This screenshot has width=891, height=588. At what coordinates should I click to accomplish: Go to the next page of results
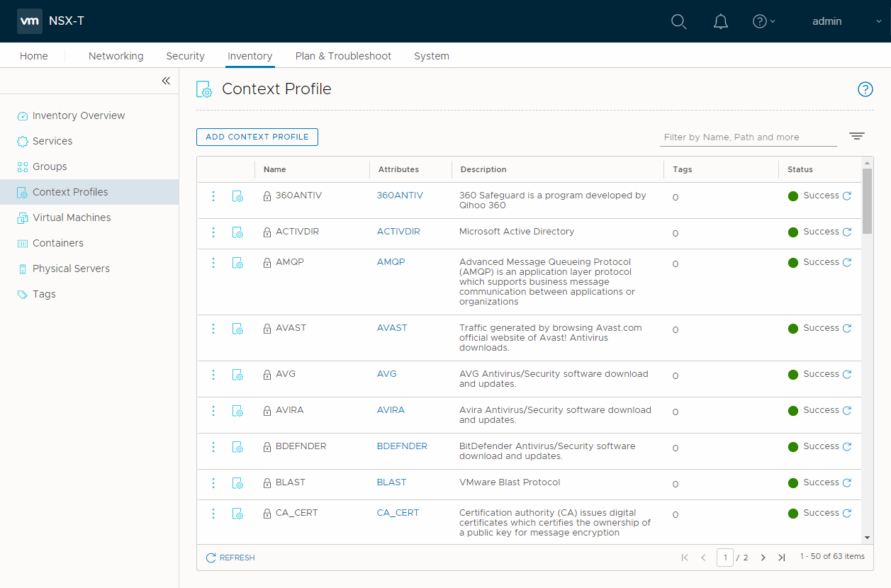click(763, 558)
